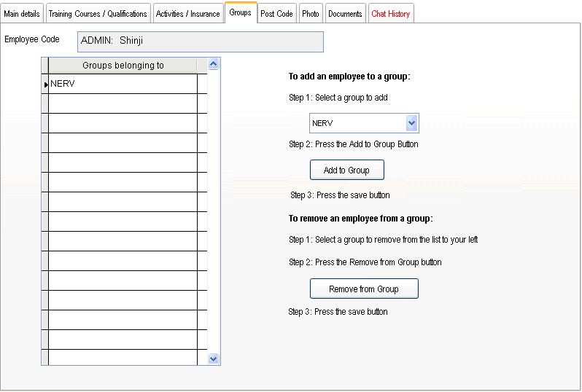Click the row selector arrow beside NERV

point(45,85)
